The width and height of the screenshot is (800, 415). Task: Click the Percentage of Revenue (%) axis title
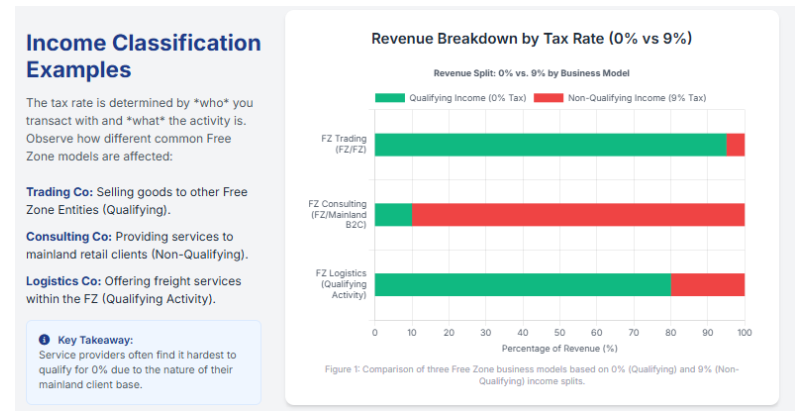559,347
